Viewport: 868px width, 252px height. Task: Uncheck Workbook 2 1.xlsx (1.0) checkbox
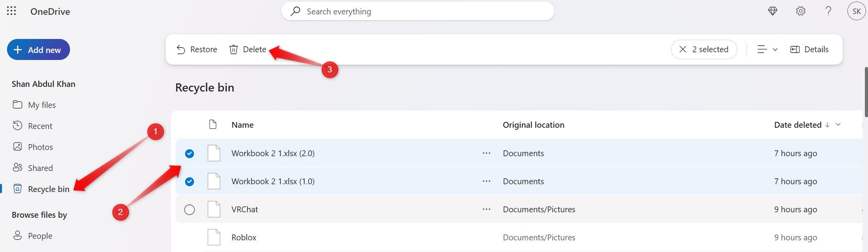click(x=189, y=182)
